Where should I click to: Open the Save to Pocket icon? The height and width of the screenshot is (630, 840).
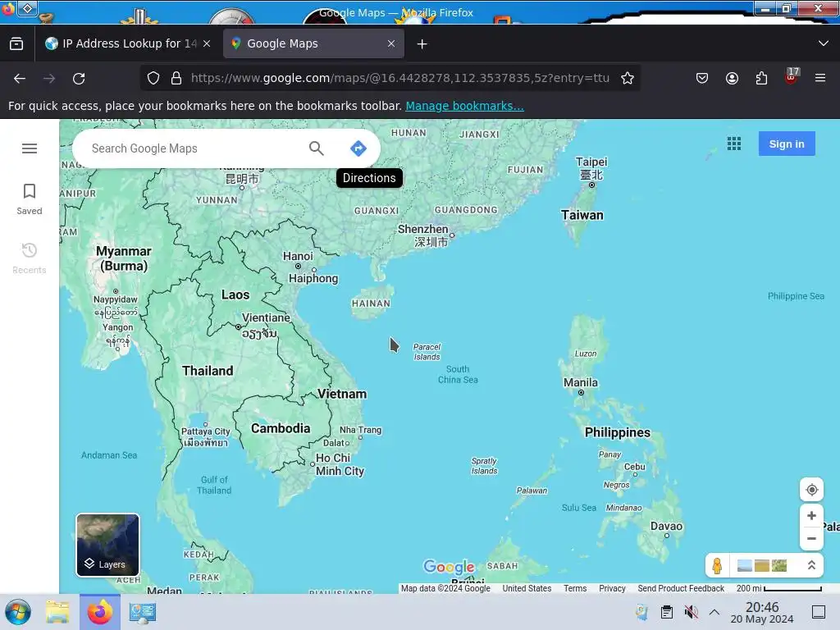coord(702,78)
